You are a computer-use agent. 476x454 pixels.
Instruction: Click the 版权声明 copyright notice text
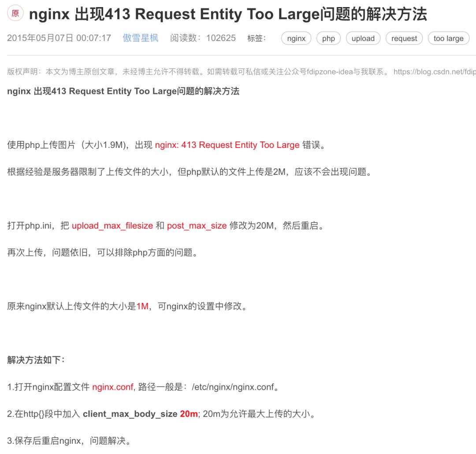[197, 72]
